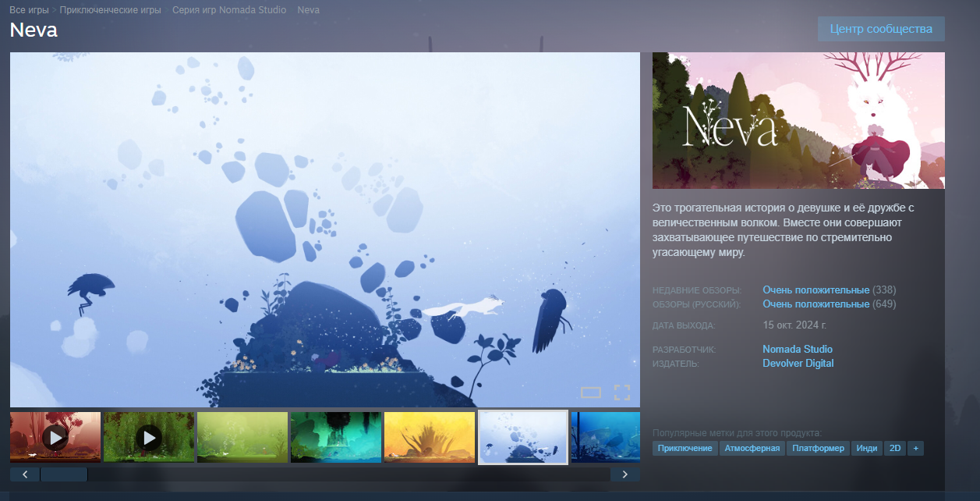
Task: Open developer Nomada Studio page
Action: point(798,349)
